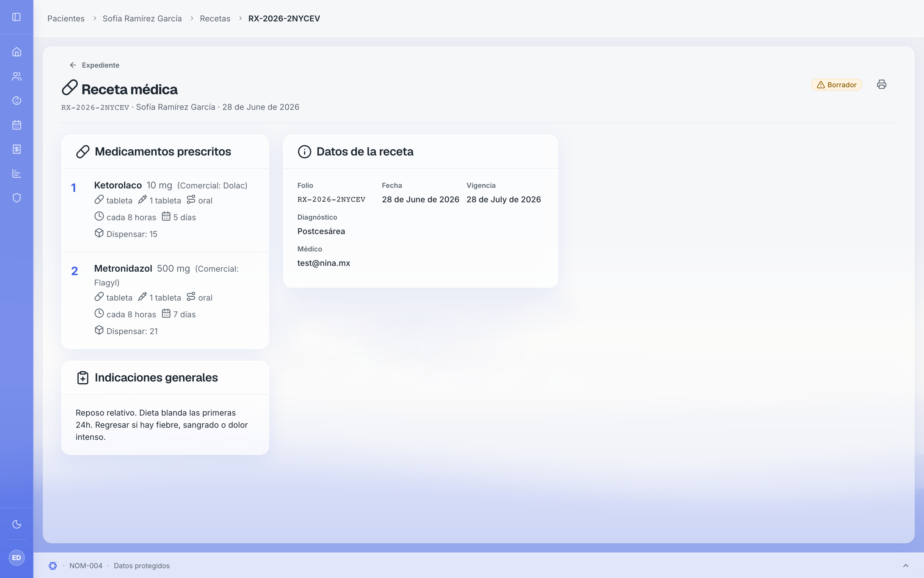Click the pill icon beside Receta médica

coord(70,88)
